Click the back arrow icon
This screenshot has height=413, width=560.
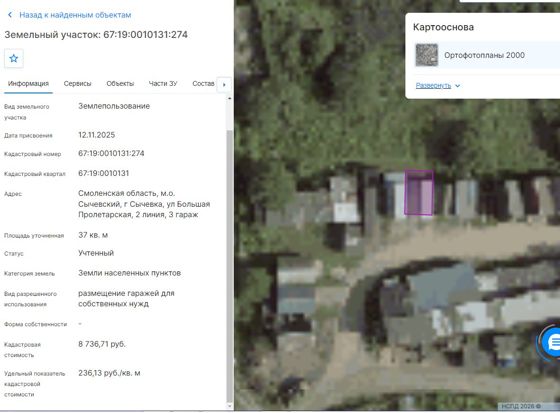click(x=10, y=15)
